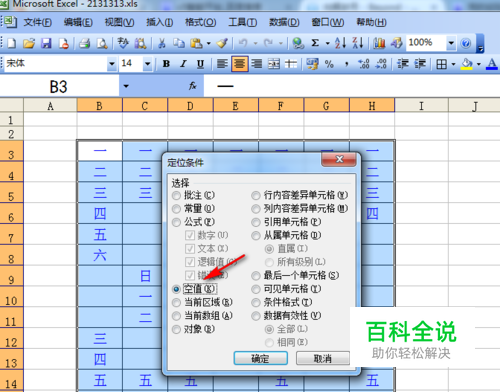Select the 空值 radio button
Screen dimensions: 500x392
coord(176,289)
